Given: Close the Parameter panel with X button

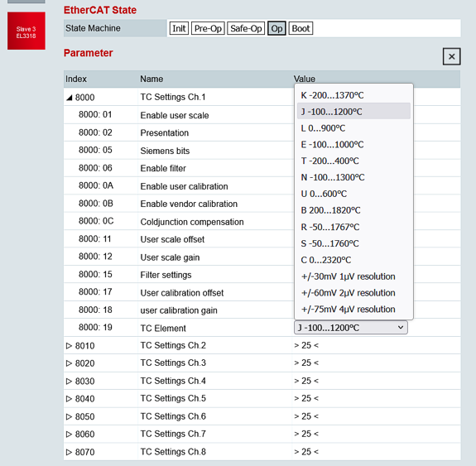Looking at the screenshot, I should [x=451, y=56].
